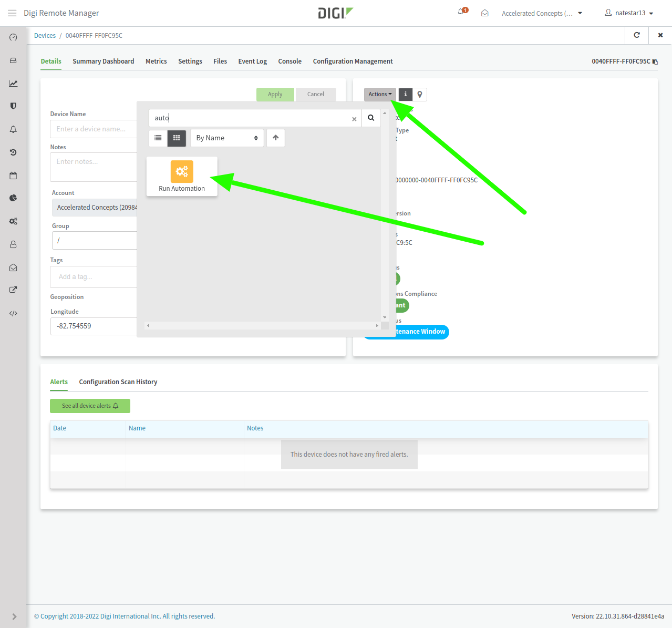
Task: Open the API explorer code icon
Action: click(13, 313)
